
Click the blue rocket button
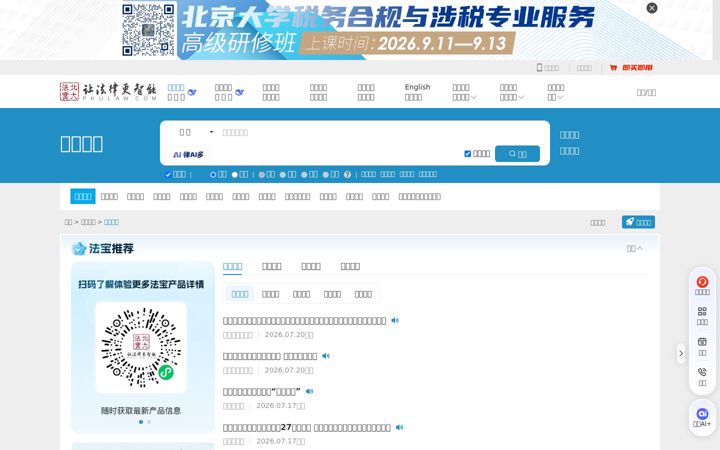638,222
